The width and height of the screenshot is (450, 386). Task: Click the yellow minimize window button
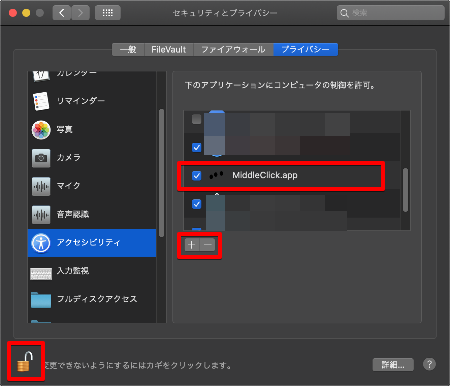(26, 13)
